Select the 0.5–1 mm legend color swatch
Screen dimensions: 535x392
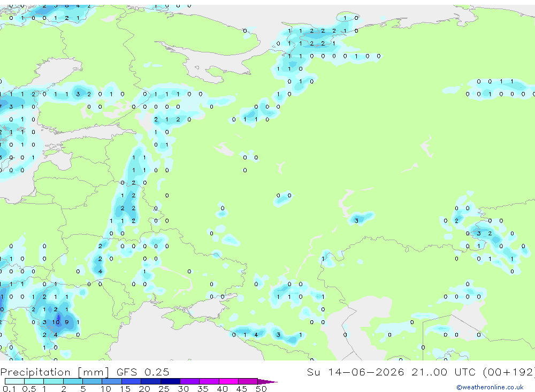pyautogui.click(x=34, y=381)
